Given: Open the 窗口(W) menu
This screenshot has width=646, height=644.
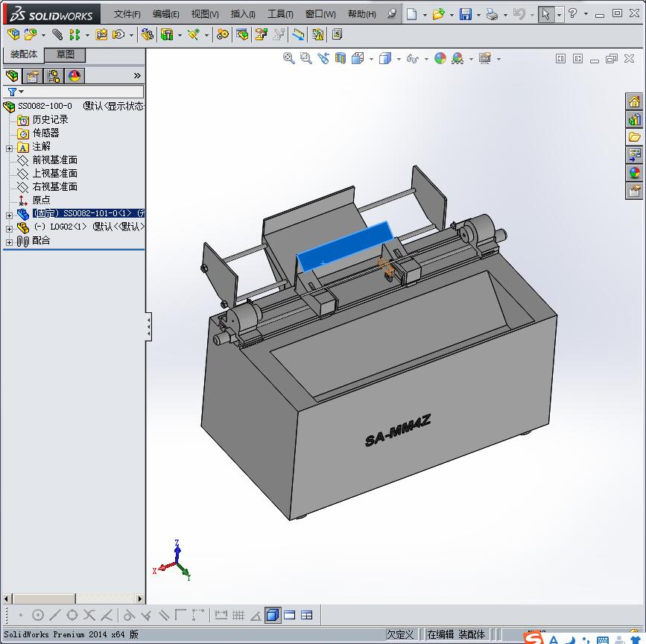Looking at the screenshot, I should pyautogui.click(x=320, y=14).
